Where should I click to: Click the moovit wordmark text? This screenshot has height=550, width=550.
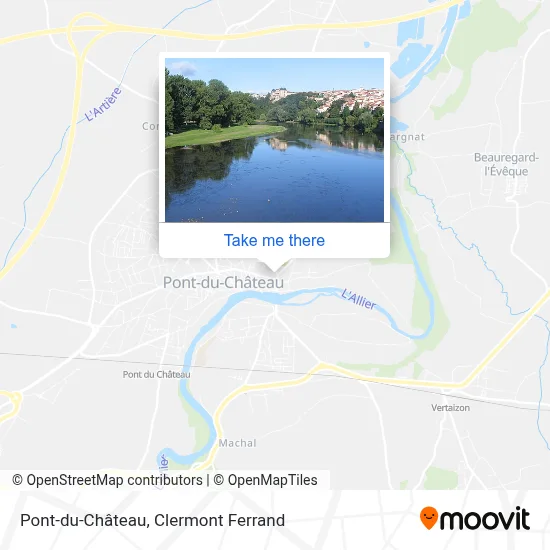tap(484, 519)
